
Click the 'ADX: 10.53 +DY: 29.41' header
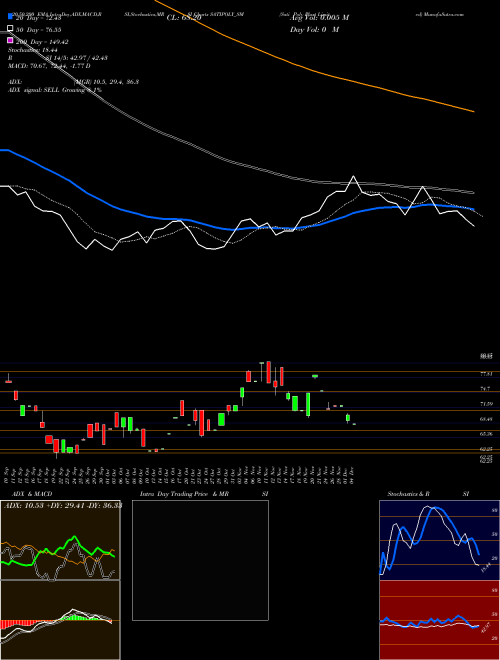pos(62,505)
